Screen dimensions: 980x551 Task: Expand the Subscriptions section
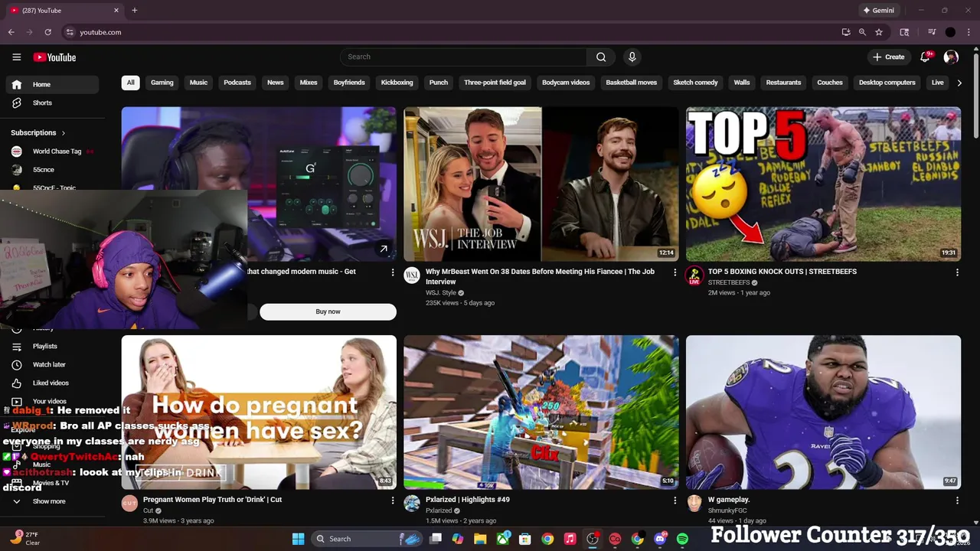(38, 132)
